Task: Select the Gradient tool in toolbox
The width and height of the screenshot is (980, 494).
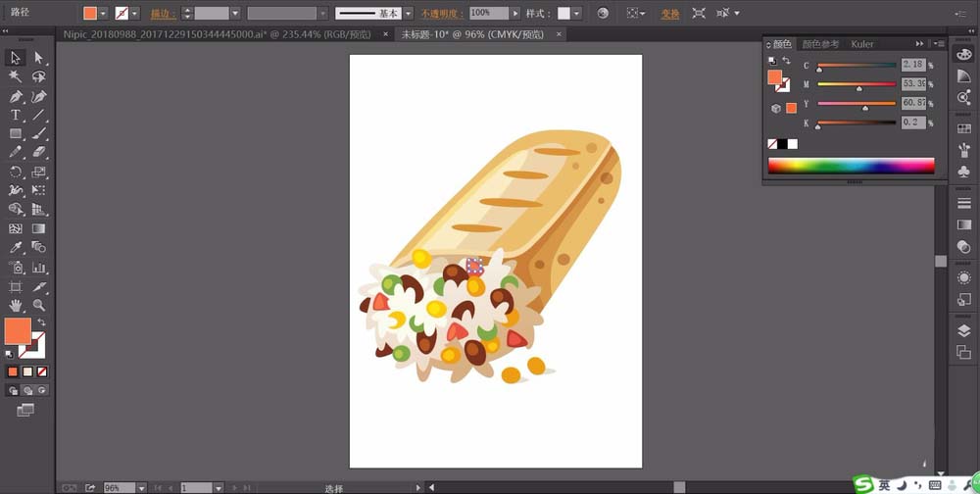Action: 39,228
